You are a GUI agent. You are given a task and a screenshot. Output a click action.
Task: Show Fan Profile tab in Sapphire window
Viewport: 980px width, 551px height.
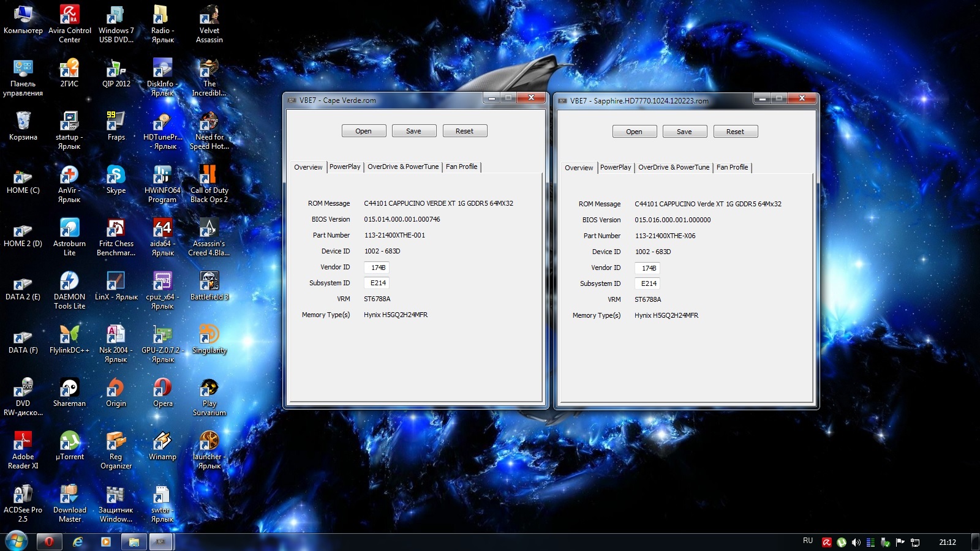click(732, 167)
